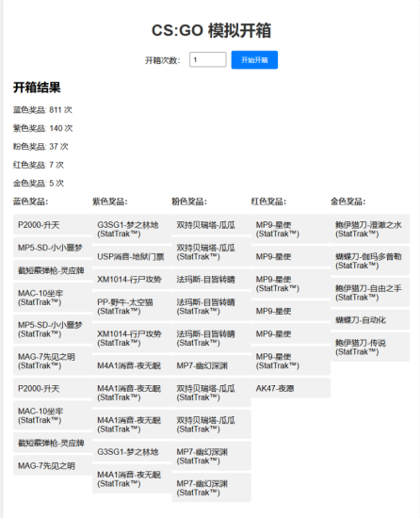Click the 粉色奖品 column header above the item list
420x518 pixels.
click(189, 202)
